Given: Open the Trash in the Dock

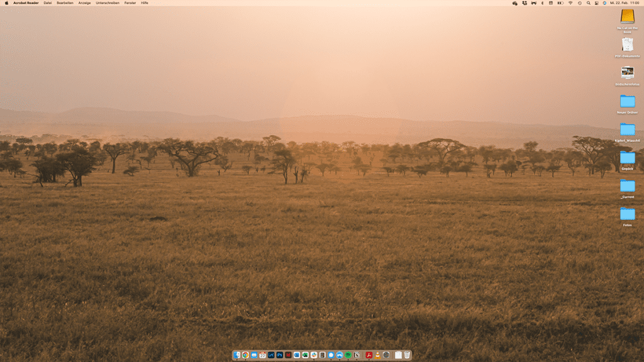Looking at the screenshot, I should [407, 355].
